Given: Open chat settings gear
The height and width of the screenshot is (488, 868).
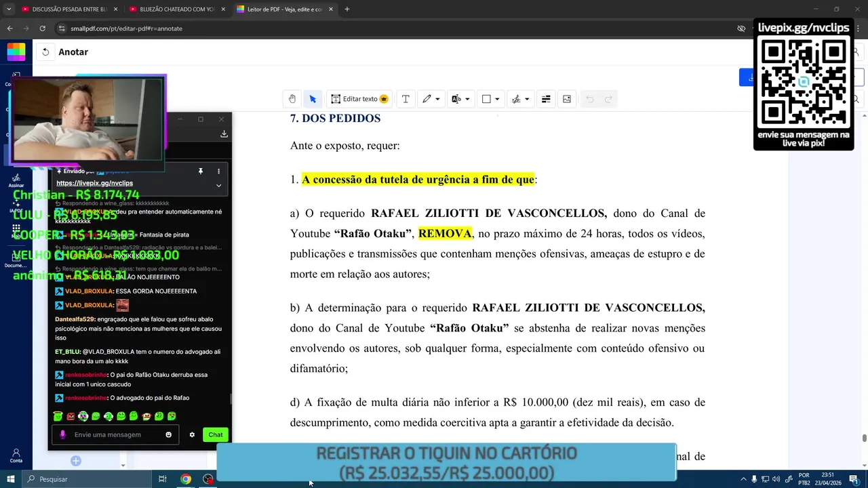Looking at the screenshot, I should (x=192, y=434).
